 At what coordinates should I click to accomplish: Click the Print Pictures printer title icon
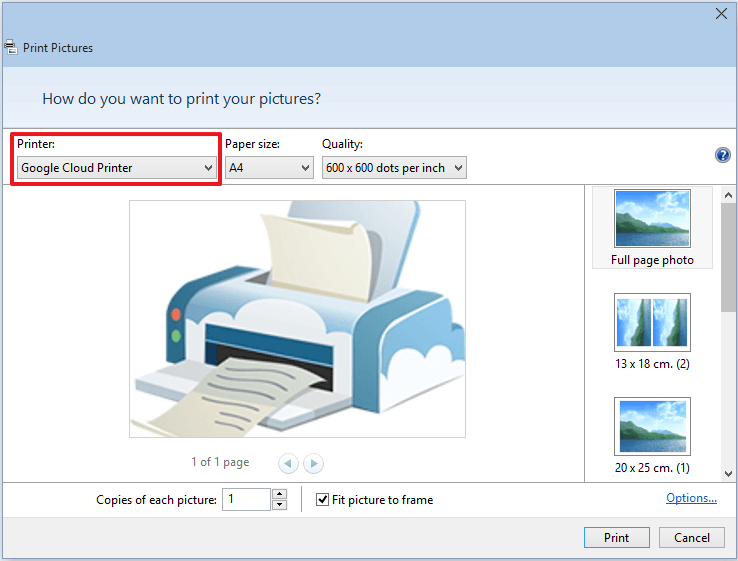tap(10, 47)
